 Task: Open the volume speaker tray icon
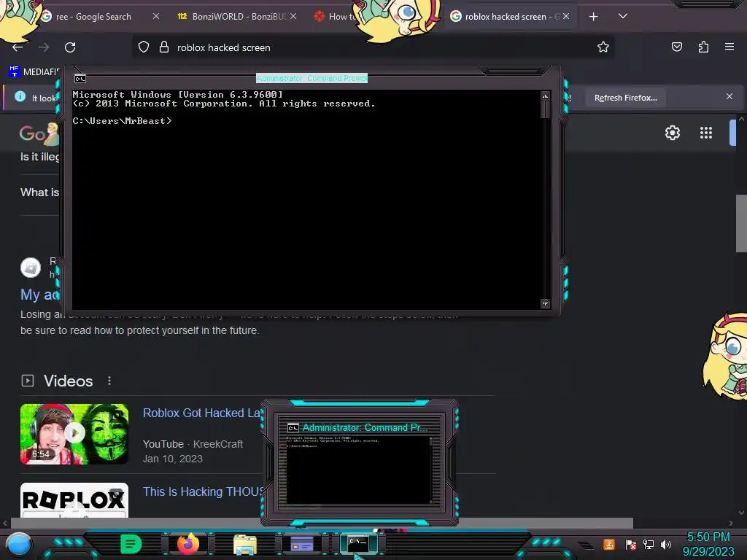pos(666,545)
